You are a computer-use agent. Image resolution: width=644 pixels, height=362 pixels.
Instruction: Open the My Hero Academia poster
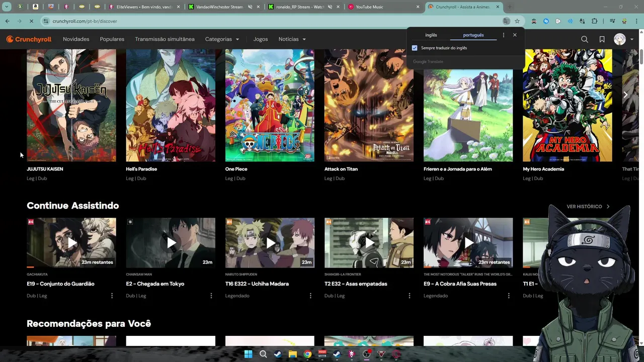point(568,106)
